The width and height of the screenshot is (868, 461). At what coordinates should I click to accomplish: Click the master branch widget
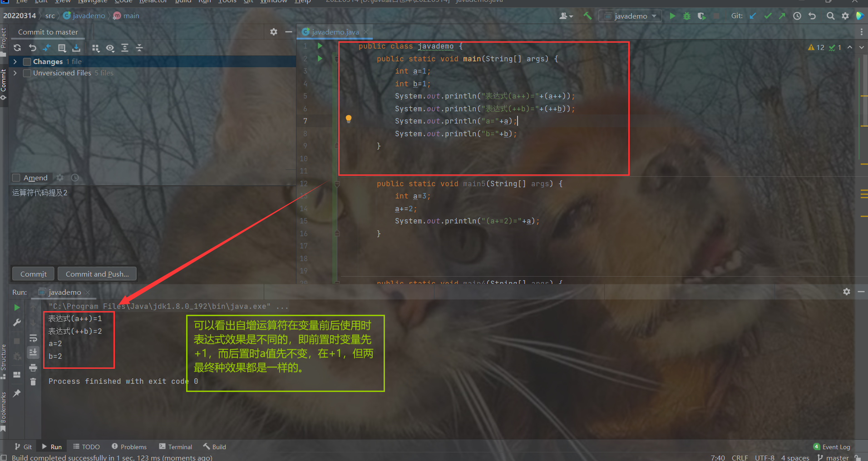833,457
